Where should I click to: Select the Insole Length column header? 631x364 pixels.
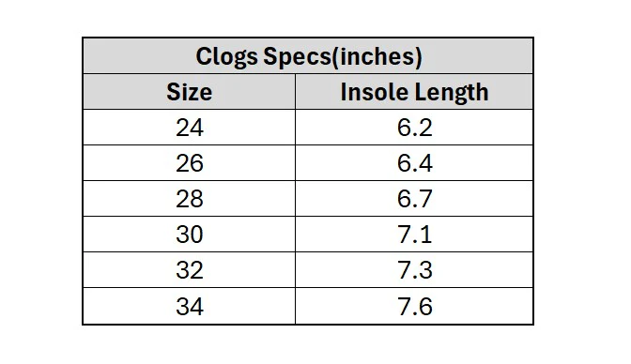(414, 92)
